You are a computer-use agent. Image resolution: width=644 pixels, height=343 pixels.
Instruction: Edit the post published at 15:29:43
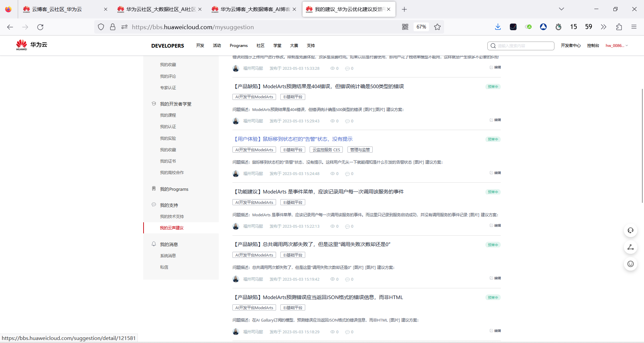click(495, 120)
